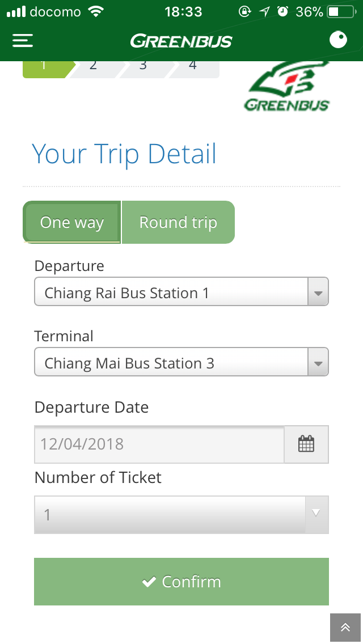Go to step 4 tab
Screen dimensions: 363x644
[x=193, y=66]
